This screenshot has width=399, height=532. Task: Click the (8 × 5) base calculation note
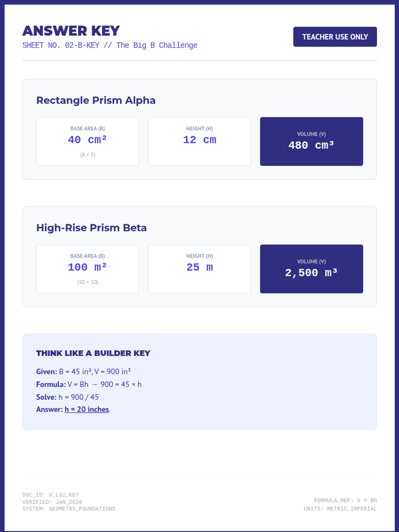click(x=87, y=155)
